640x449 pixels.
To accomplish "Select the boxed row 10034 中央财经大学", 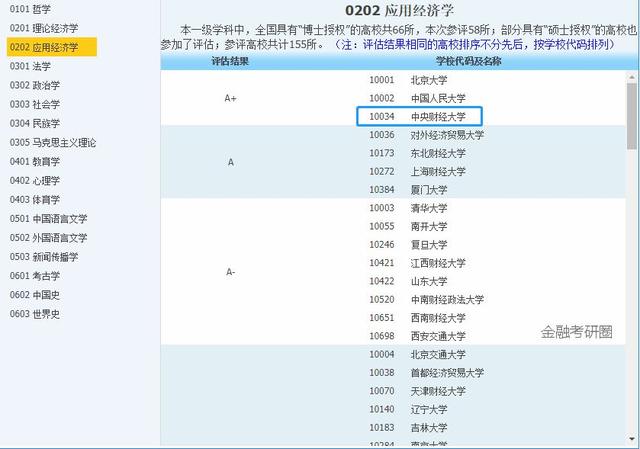I will 420,116.
